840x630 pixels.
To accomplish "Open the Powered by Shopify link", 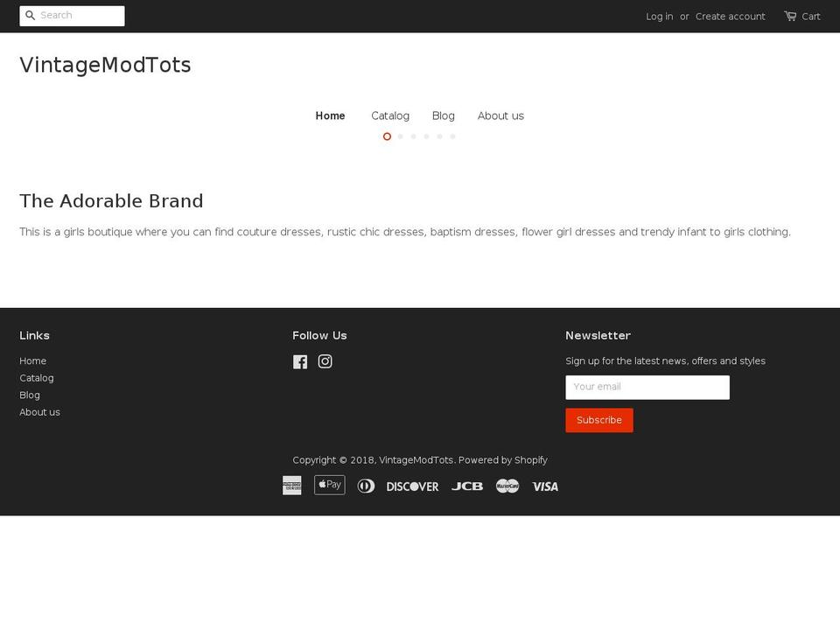I will [x=502, y=460].
